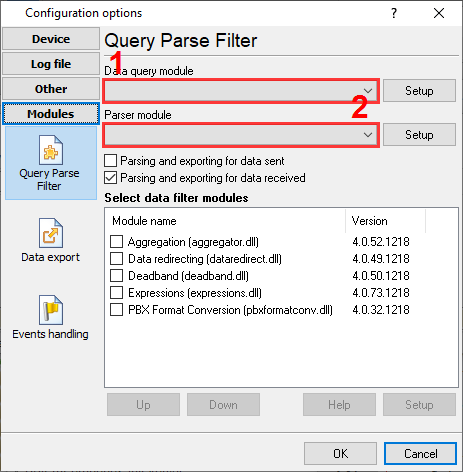Switch to the Other tab

click(x=51, y=89)
